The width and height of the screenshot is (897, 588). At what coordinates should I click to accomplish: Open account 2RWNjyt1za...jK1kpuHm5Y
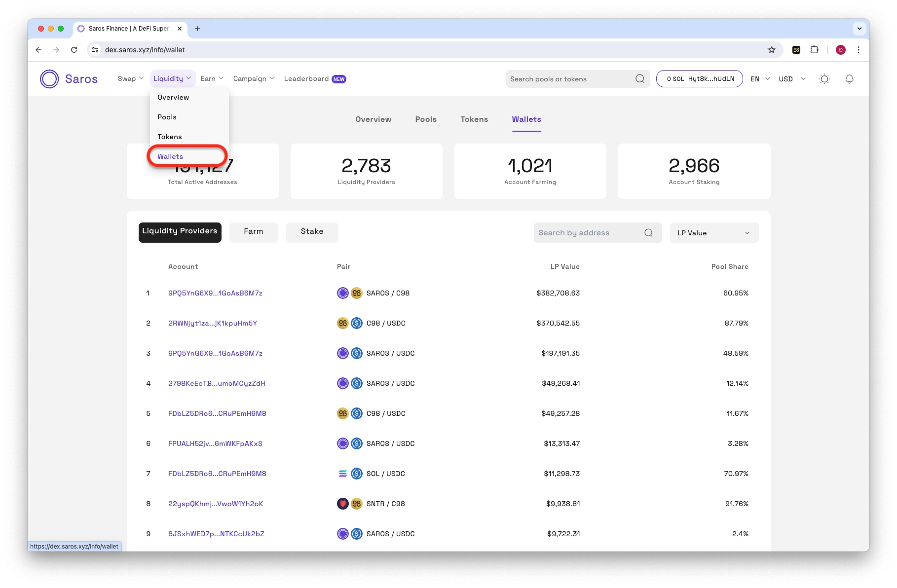tap(213, 323)
